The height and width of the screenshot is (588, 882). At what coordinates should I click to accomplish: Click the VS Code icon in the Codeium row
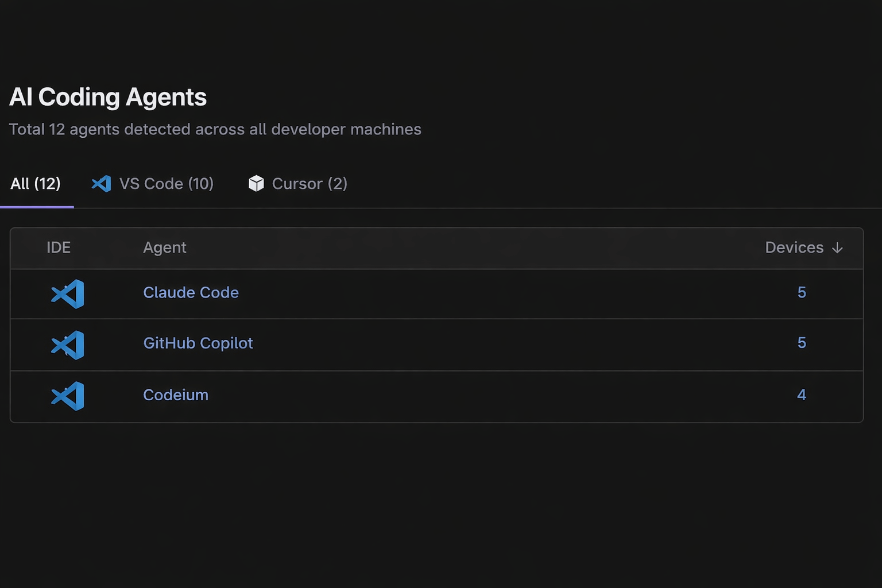pyautogui.click(x=68, y=396)
